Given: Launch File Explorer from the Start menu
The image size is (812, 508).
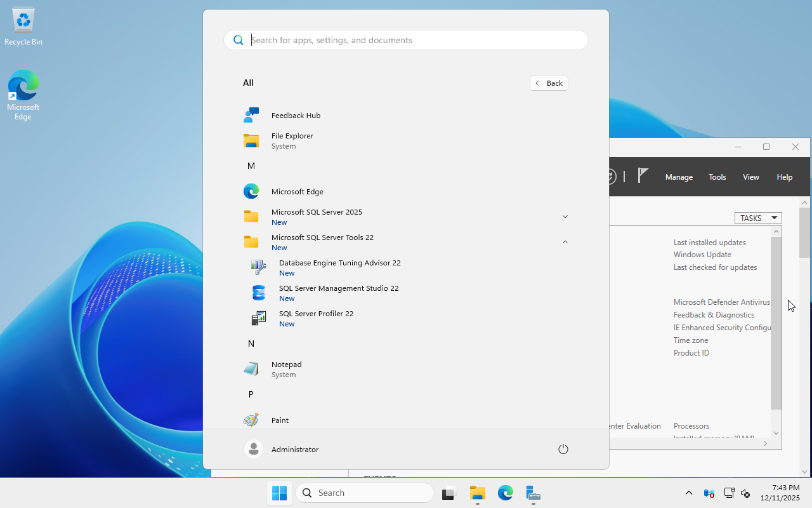Looking at the screenshot, I should coord(292,140).
